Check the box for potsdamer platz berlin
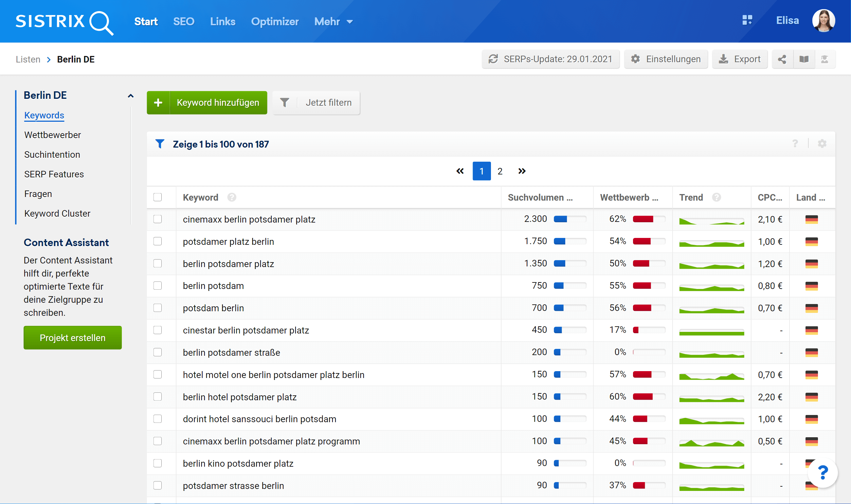 (157, 242)
